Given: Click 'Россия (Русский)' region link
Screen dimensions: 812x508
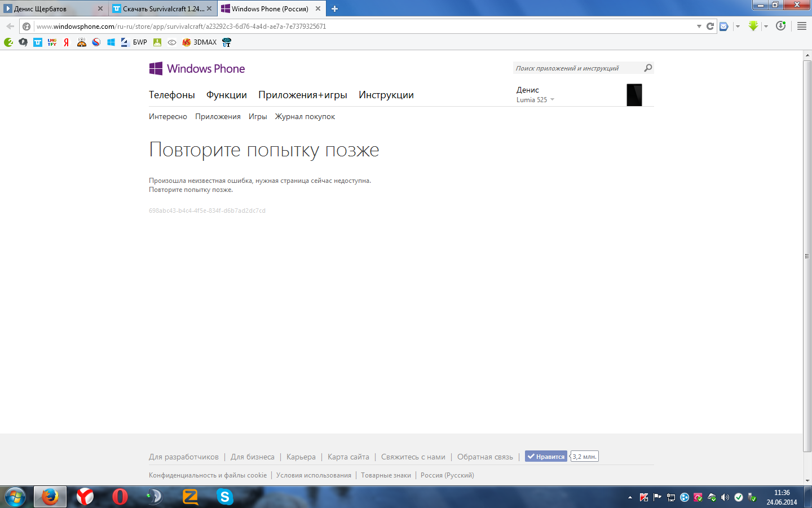Looking at the screenshot, I should (x=447, y=475).
